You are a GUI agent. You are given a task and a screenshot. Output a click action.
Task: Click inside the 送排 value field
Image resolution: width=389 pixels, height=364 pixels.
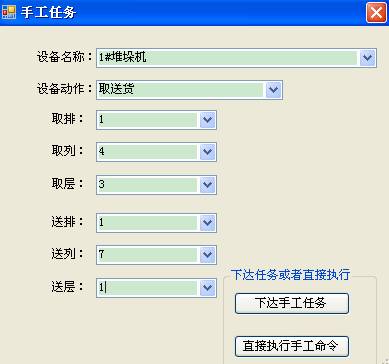148,223
